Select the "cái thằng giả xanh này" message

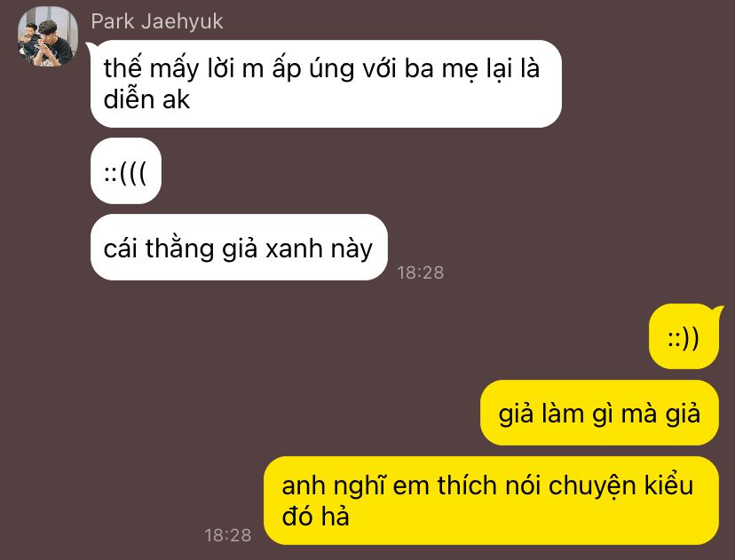click(239, 248)
